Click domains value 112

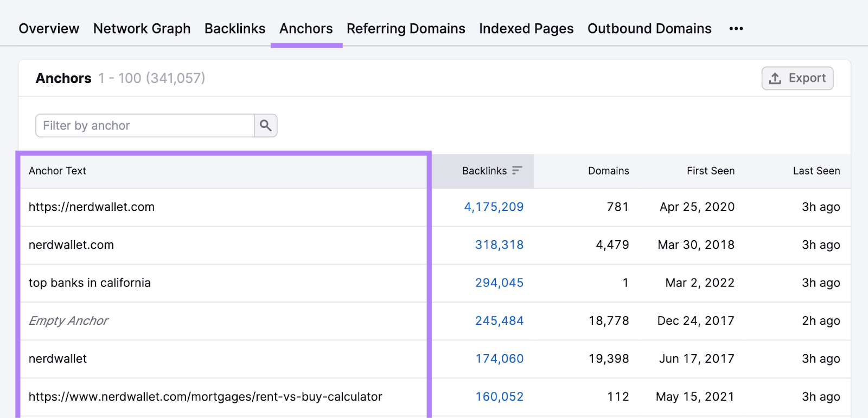(x=618, y=396)
